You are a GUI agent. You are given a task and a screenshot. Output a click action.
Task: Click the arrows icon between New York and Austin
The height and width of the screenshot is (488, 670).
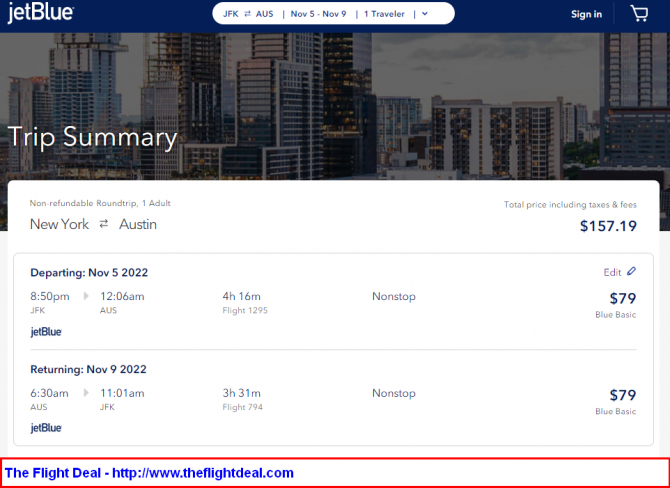pos(104,223)
